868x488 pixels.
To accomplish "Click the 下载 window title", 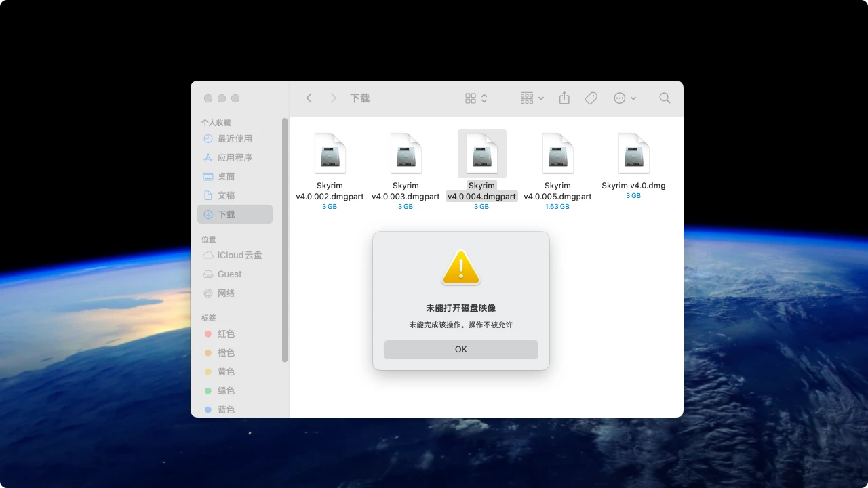I will (359, 98).
